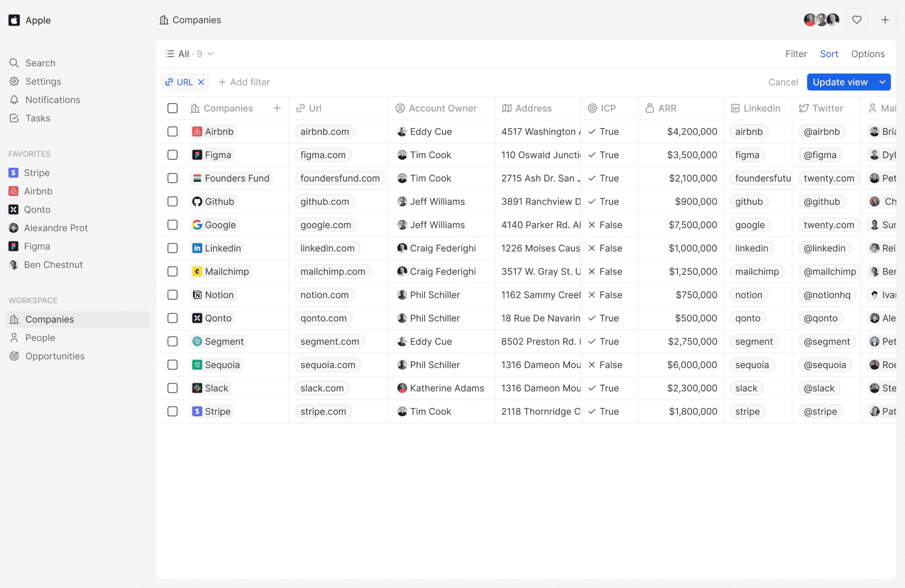Open Search from the sidebar
Screen dimensions: 905x588
pyautogui.click(x=40, y=63)
